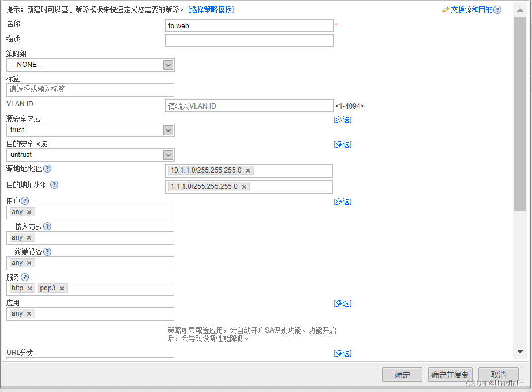Click 多选 link for 目的安全区域
The width and height of the screenshot is (532, 392).
(x=342, y=144)
